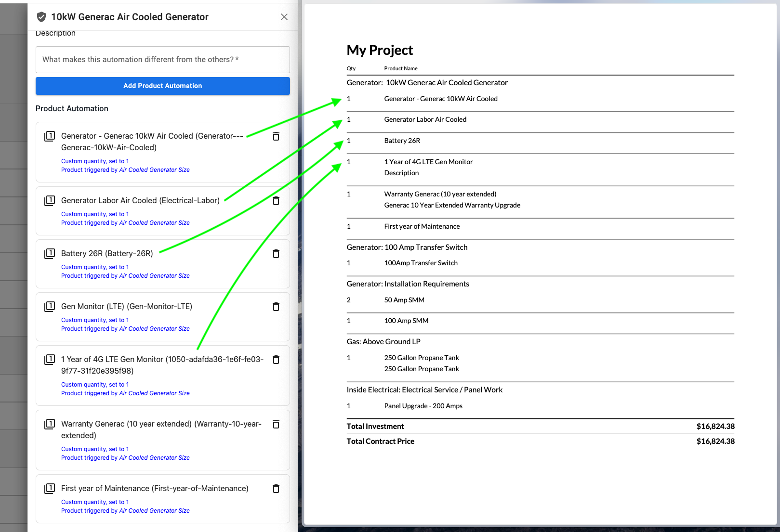Click the 250 Gallon Propane Tank product name
Image resolution: width=780 pixels, height=532 pixels.
(x=422, y=358)
